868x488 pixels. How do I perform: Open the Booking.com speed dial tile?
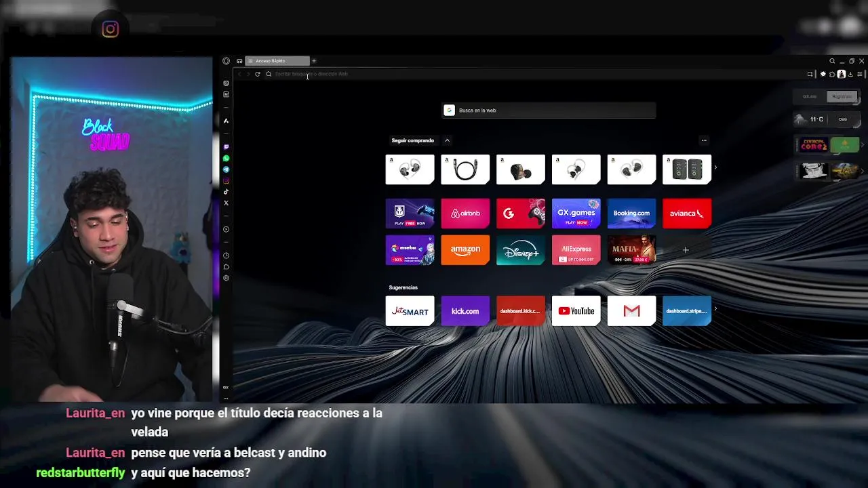click(631, 213)
